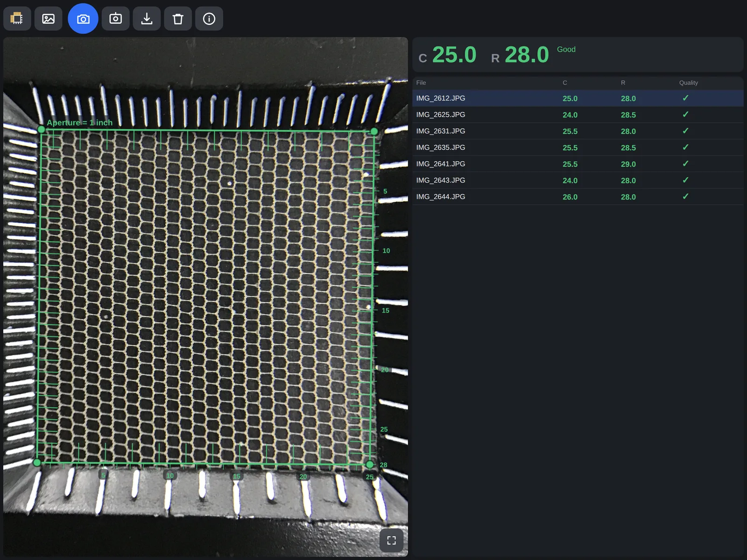The height and width of the screenshot is (560, 747).
Task: Click the trash delete icon
Action: (178, 19)
